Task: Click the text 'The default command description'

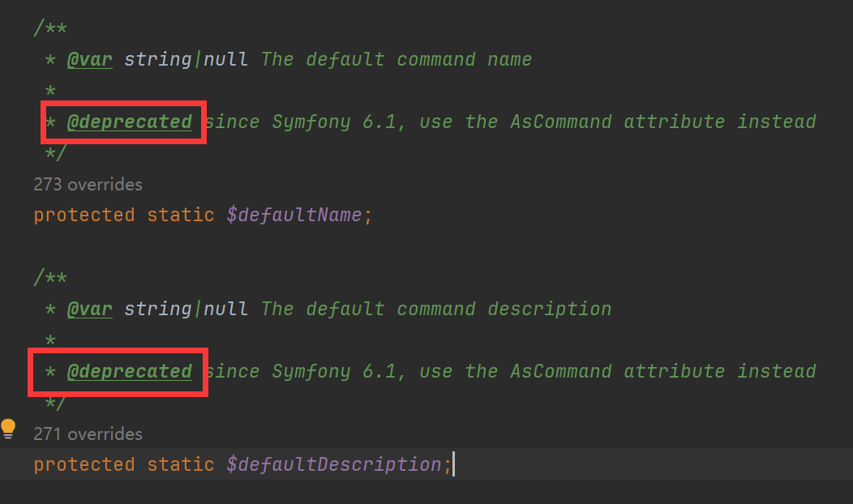Action: (436, 309)
